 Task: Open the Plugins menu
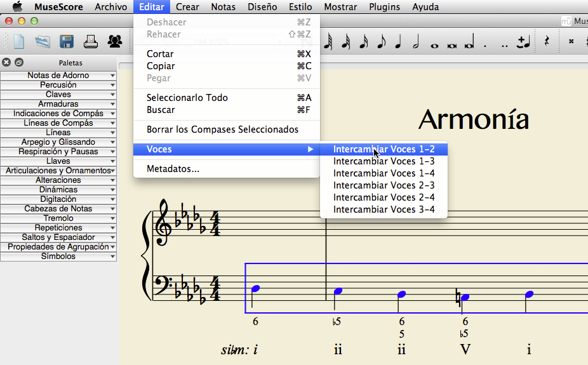[384, 7]
